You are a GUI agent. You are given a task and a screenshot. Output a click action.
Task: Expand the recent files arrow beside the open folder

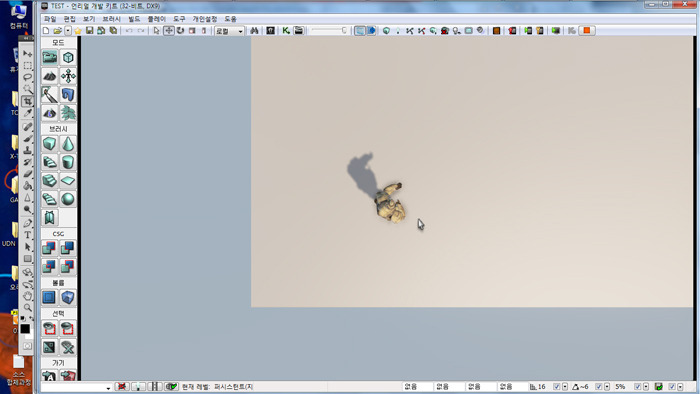tap(68, 30)
